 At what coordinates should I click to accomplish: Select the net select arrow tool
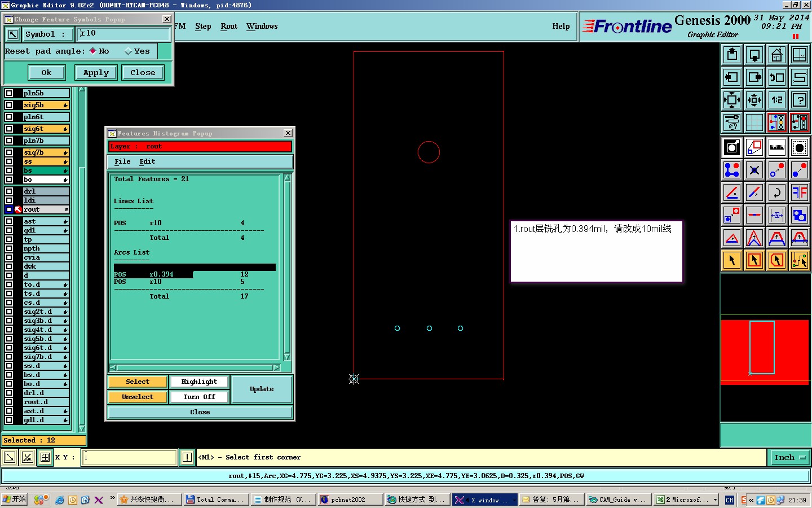[800, 260]
